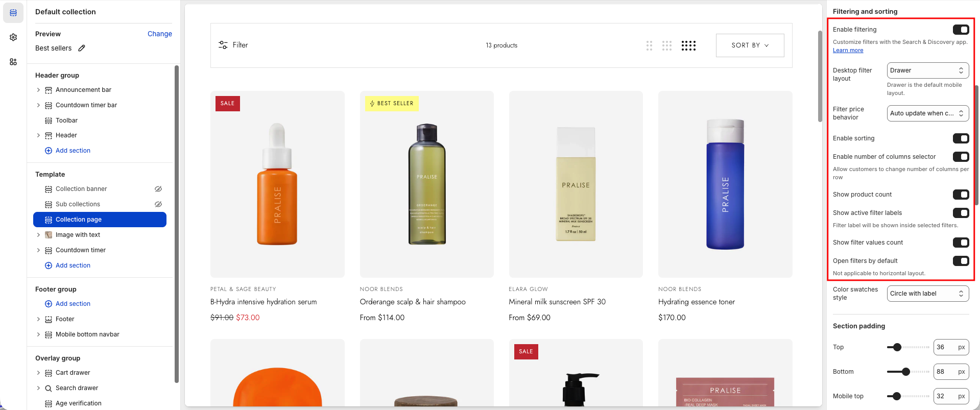This screenshot has height=410, width=980.
Task: Open the Sections panel icon in left rail
Action: tap(13, 13)
